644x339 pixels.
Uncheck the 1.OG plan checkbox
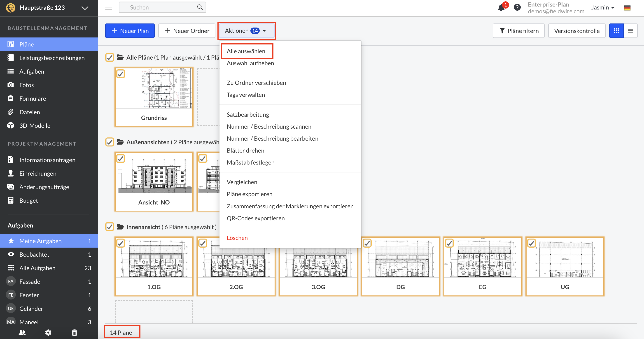pyautogui.click(x=121, y=243)
